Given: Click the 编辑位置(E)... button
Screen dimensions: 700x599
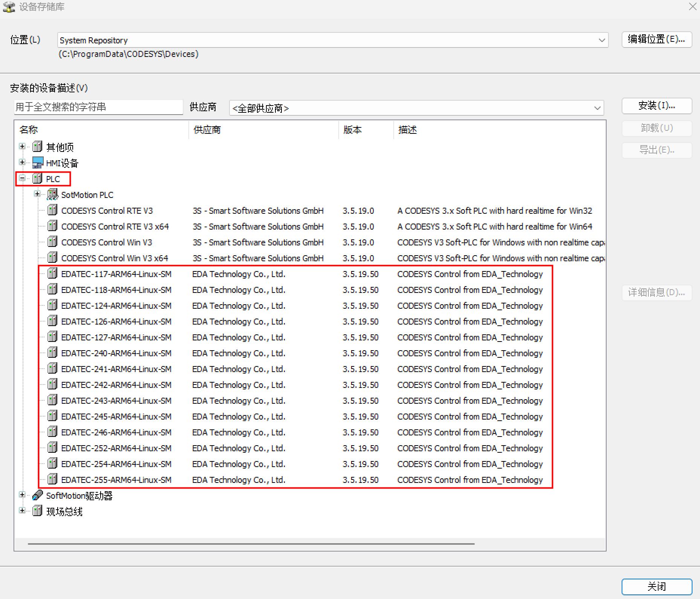Looking at the screenshot, I should (656, 40).
